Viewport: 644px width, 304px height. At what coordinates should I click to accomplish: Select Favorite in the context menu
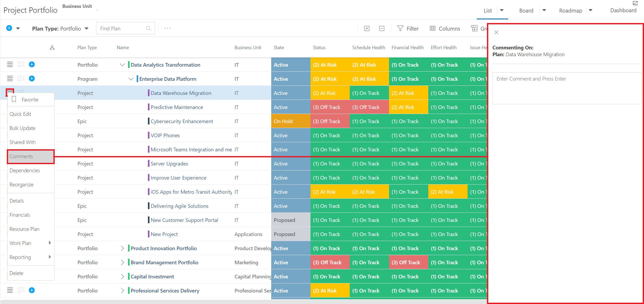pyautogui.click(x=31, y=100)
